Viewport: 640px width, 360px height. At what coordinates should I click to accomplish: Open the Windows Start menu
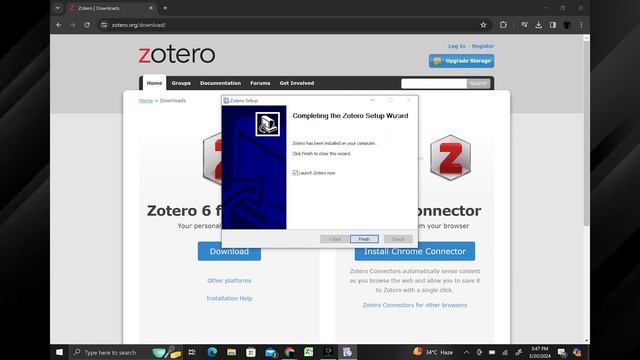pos(59,352)
